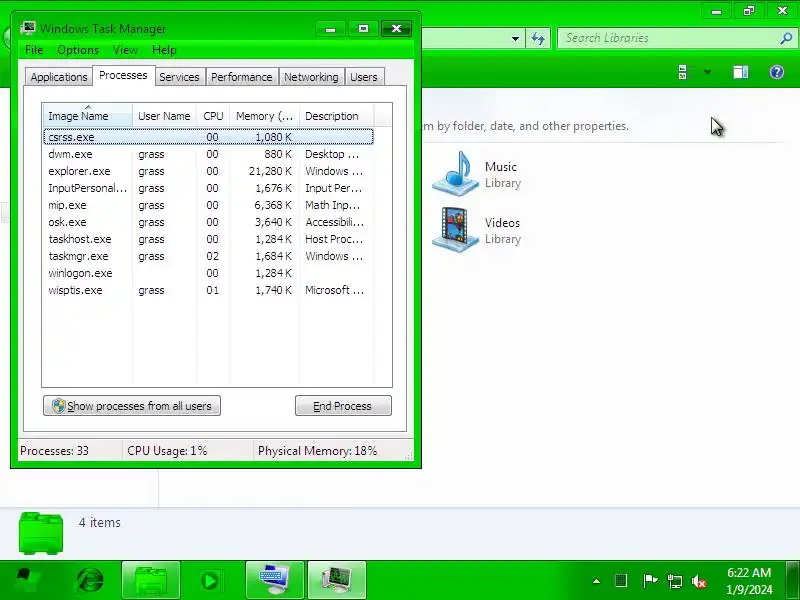Click the network tray icon
The width and height of the screenshot is (800, 600).
(x=674, y=581)
